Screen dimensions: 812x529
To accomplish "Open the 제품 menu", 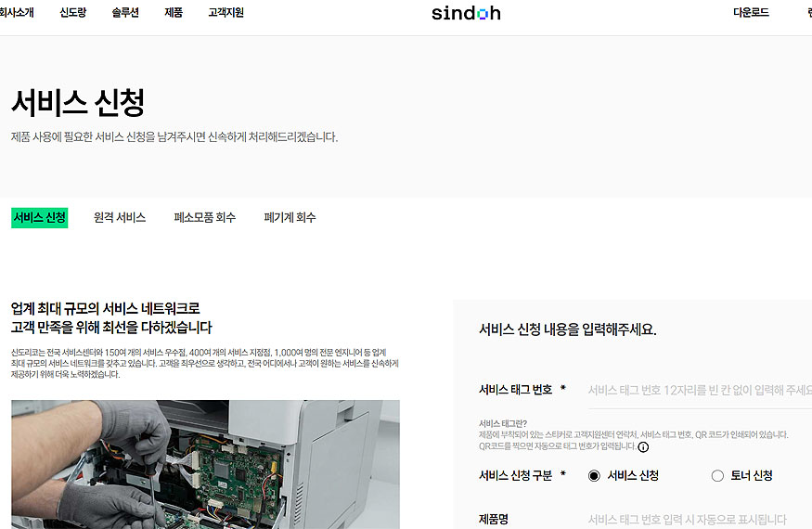I will pos(174,12).
